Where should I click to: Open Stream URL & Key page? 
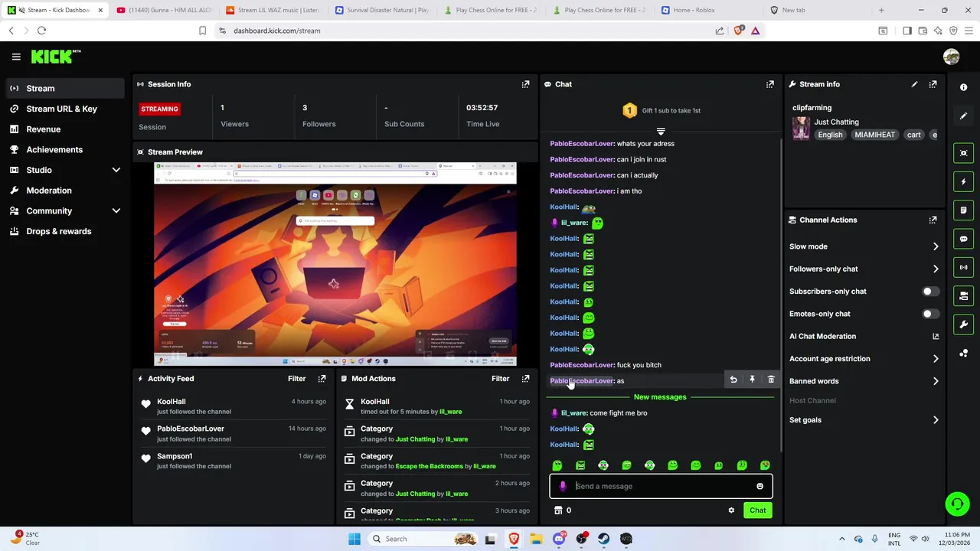click(x=64, y=109)
